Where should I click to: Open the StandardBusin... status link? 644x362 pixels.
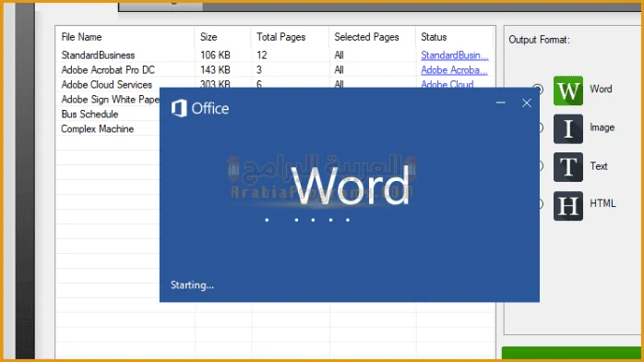click(455, 55)
